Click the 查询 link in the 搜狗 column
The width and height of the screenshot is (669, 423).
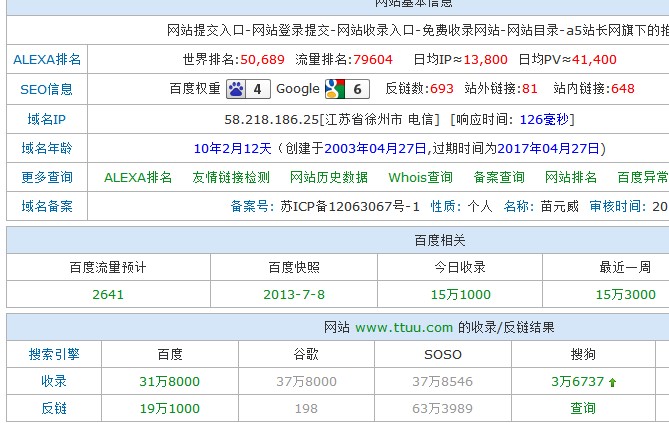click(583, 408)
